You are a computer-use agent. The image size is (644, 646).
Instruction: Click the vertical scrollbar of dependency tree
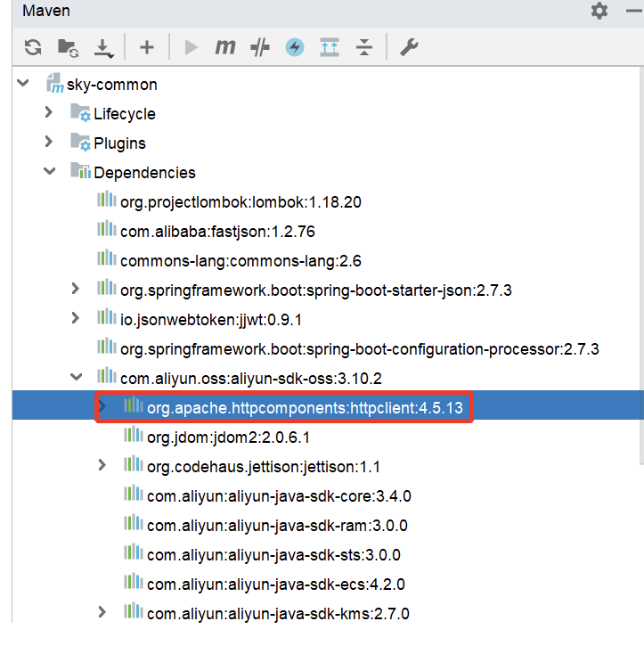point(641,266)
